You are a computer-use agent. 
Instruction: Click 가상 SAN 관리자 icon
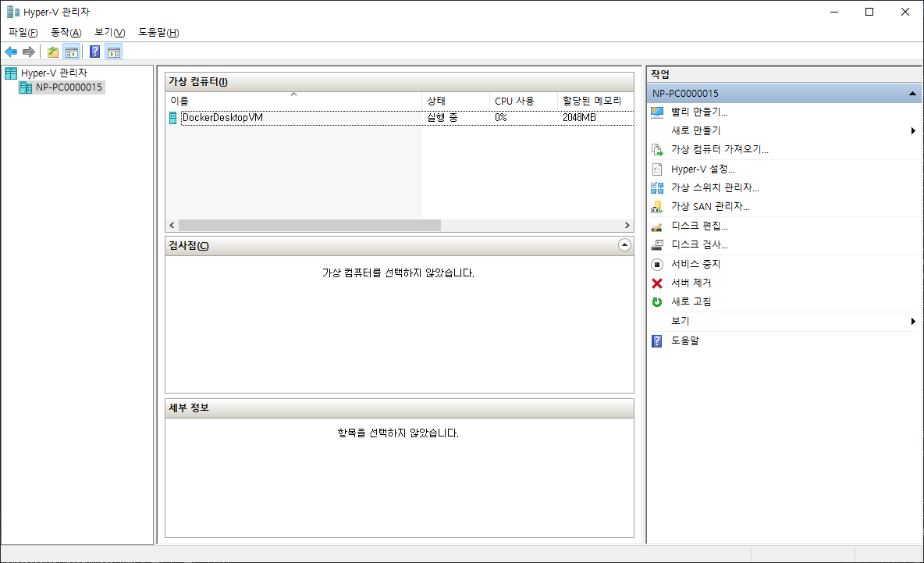657,207
